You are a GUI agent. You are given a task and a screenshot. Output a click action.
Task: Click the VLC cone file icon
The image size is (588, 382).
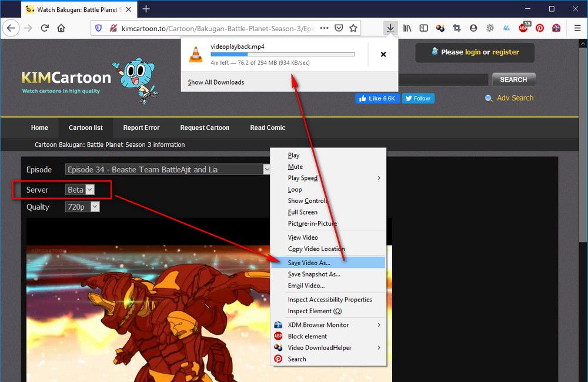coord(195,54)
